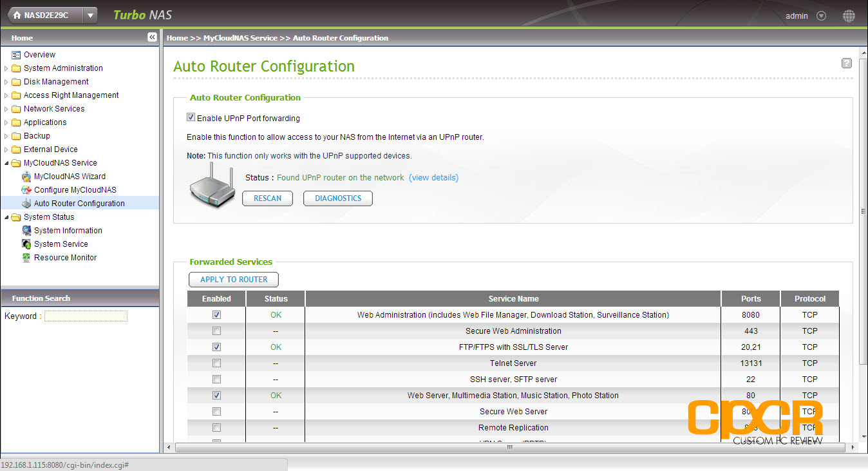Click the Auto Router Configuration tree icon
868x471 pixels.
26,204
